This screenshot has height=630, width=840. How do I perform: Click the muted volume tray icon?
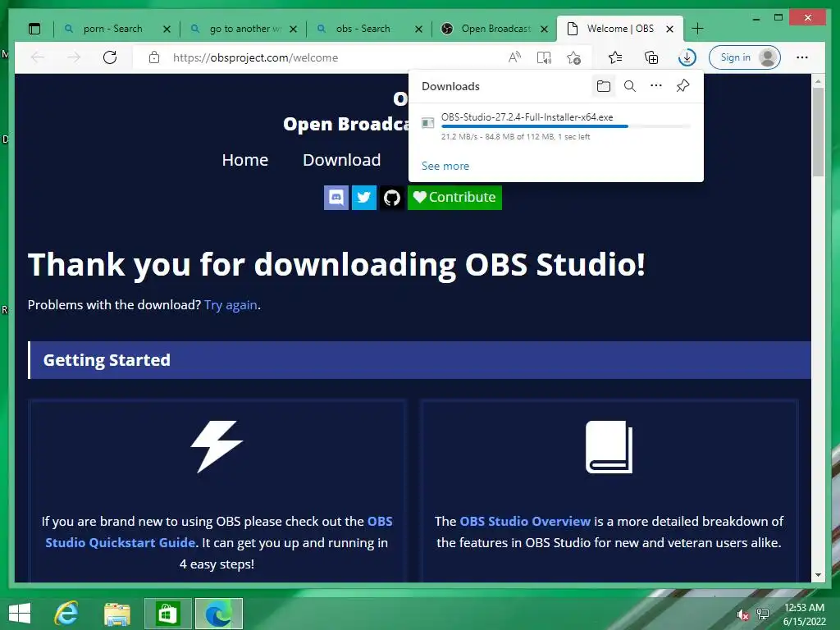[x=742, y=614]
